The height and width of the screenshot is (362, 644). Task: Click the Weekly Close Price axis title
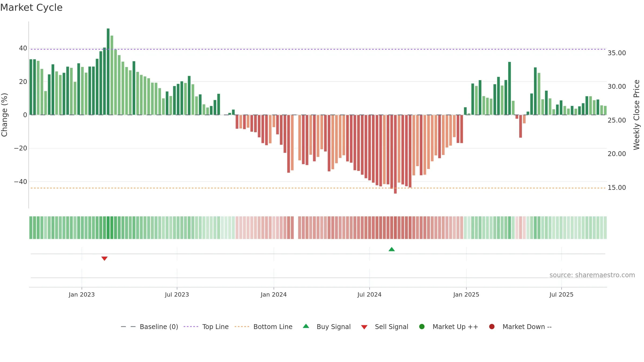(x=636, y=115)
